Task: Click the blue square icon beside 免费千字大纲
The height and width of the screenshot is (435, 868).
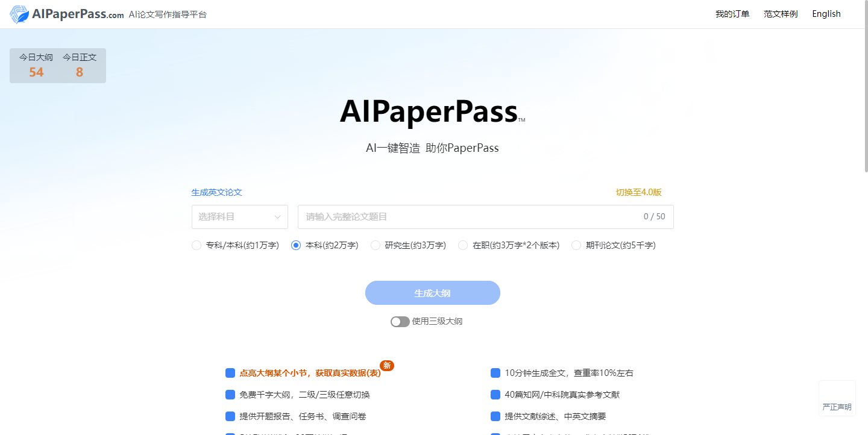Action: point(230,395)
